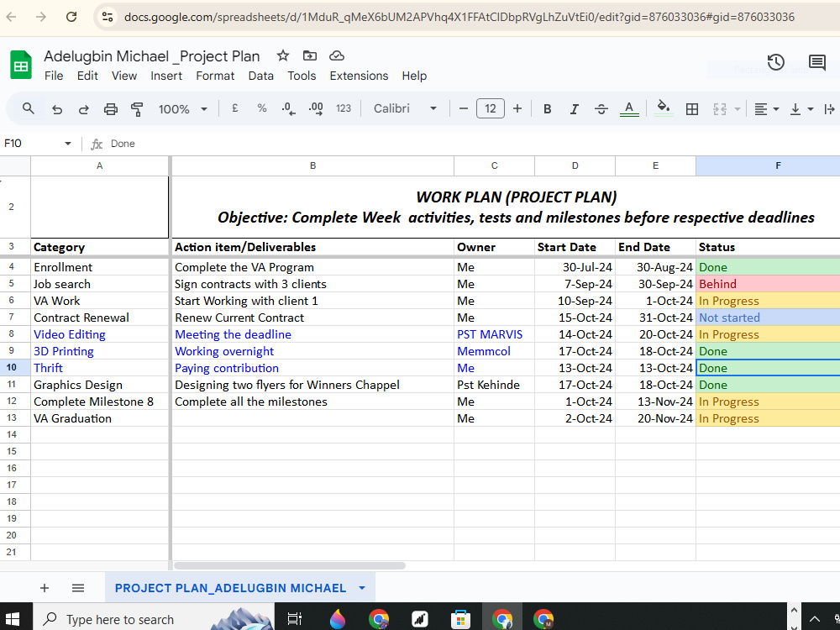The height and width of the screenshot is (630, 840).
Task: Increase decimal places
Action: pyautogui.click(x=316, y=109)
